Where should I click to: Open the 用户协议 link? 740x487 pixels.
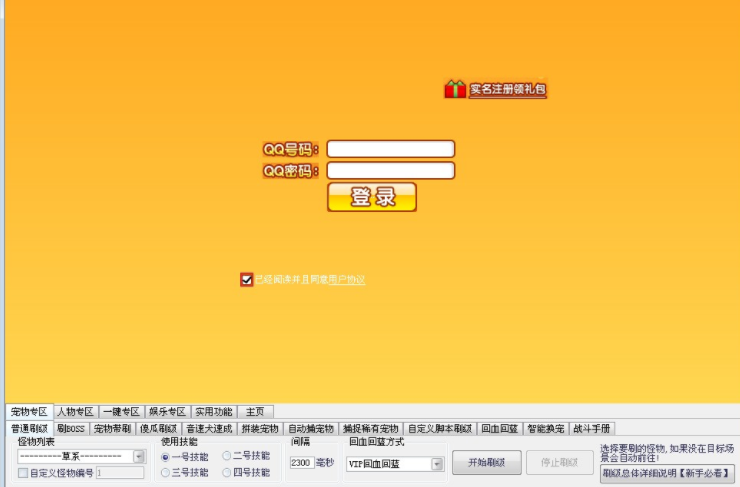coord(346,280)
